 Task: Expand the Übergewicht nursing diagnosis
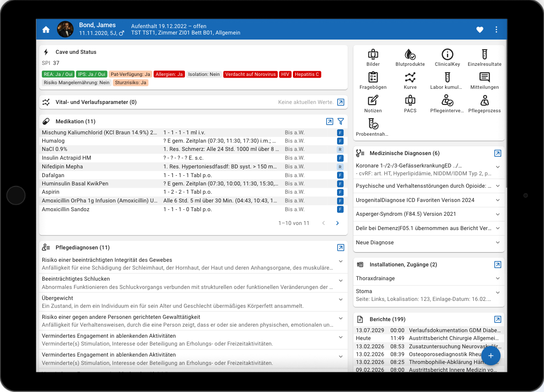341,299
